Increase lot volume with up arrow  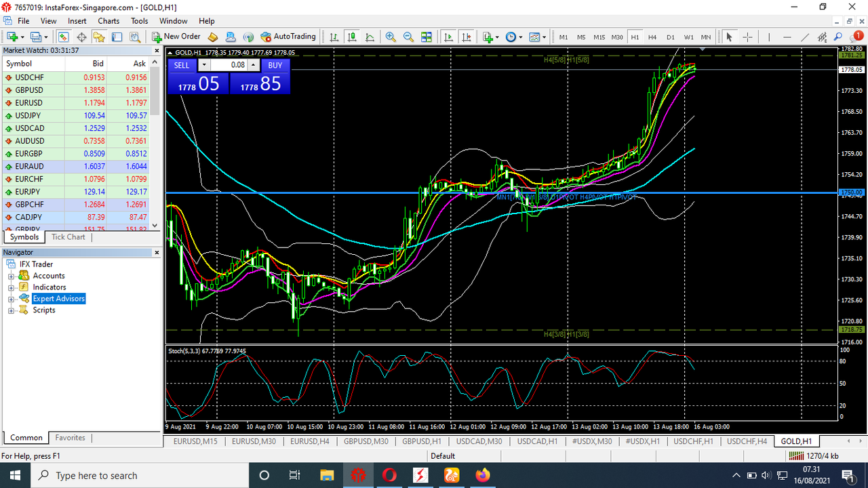point(254,65)
